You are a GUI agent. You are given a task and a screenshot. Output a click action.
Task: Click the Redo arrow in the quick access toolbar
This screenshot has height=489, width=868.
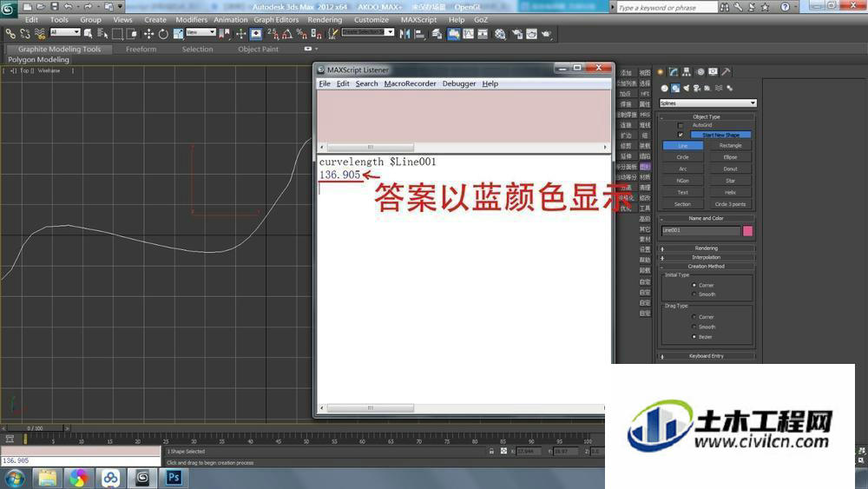pos(88,7)
